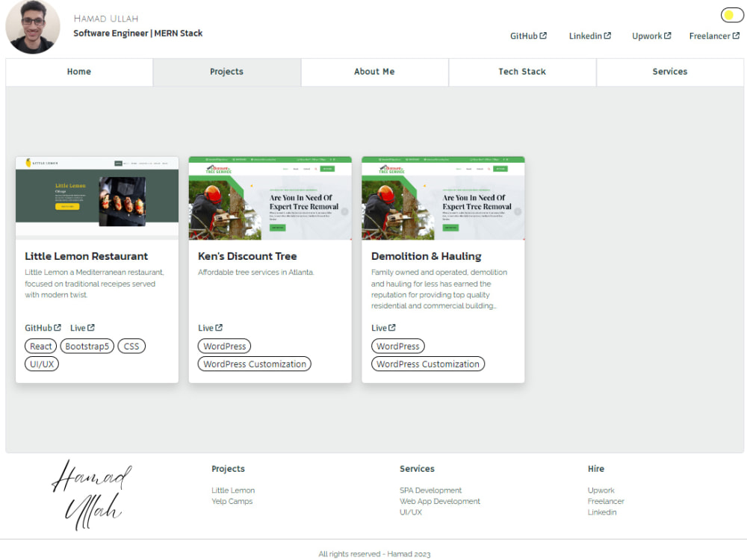The width and height of the screenshot is (747, 560).
Task: Select the Services nav item
Action: click(x=669, y=72)
